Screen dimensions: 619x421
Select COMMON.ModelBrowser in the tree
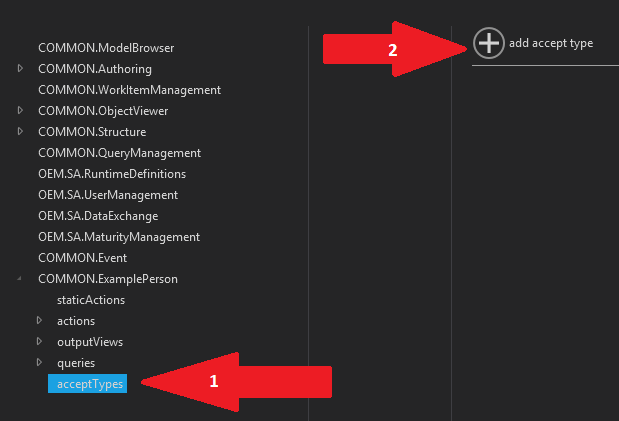coord(106,48)
